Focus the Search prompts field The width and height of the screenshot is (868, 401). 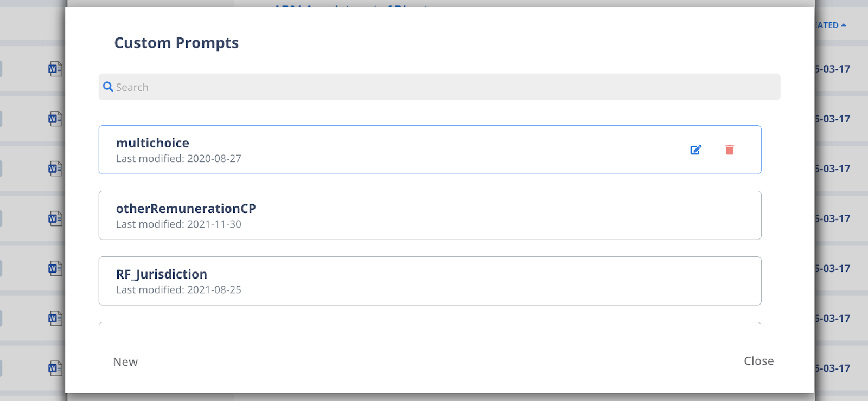click(x=439, y=87)
